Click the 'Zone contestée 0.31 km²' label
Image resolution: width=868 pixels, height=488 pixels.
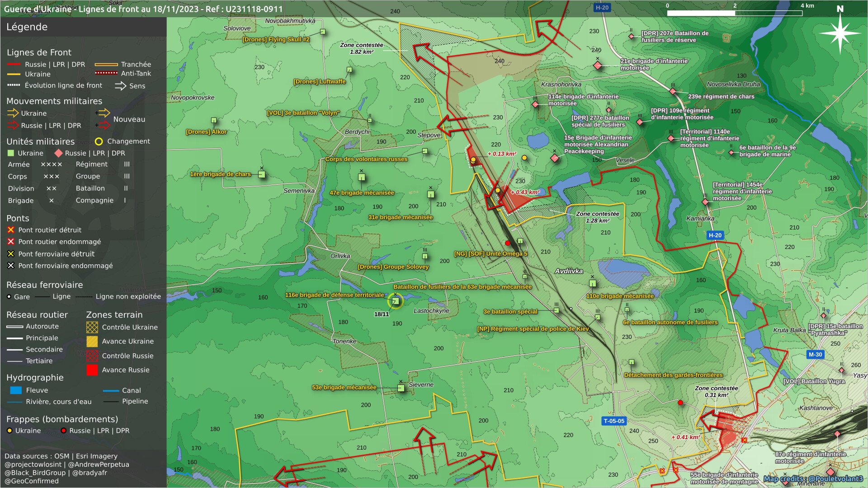tap(717, 392)
